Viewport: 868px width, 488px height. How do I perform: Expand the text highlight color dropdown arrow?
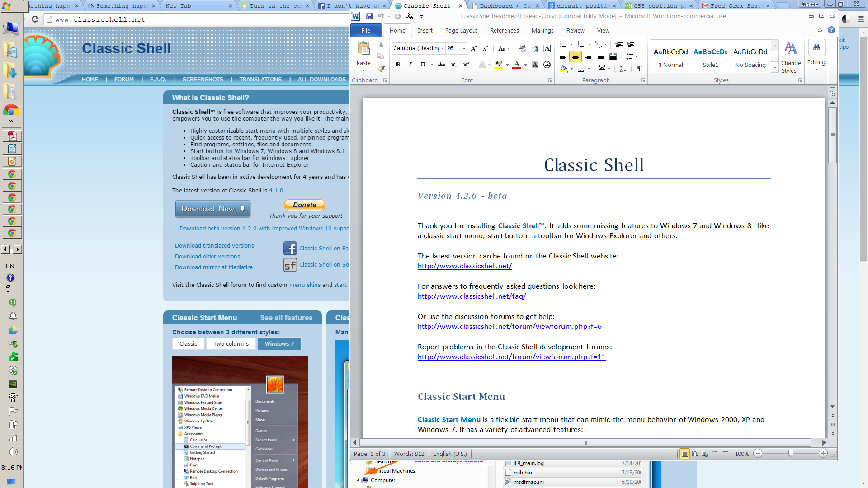click(x=507, y=65)
